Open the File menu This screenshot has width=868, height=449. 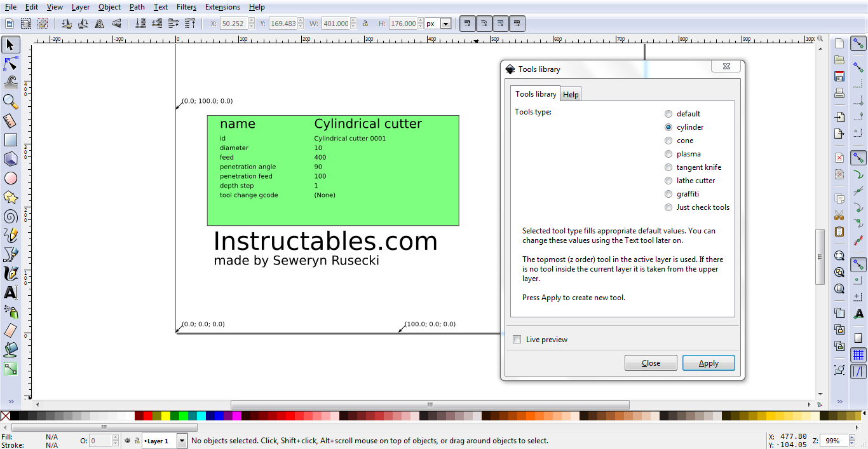(x=11, y=7)
